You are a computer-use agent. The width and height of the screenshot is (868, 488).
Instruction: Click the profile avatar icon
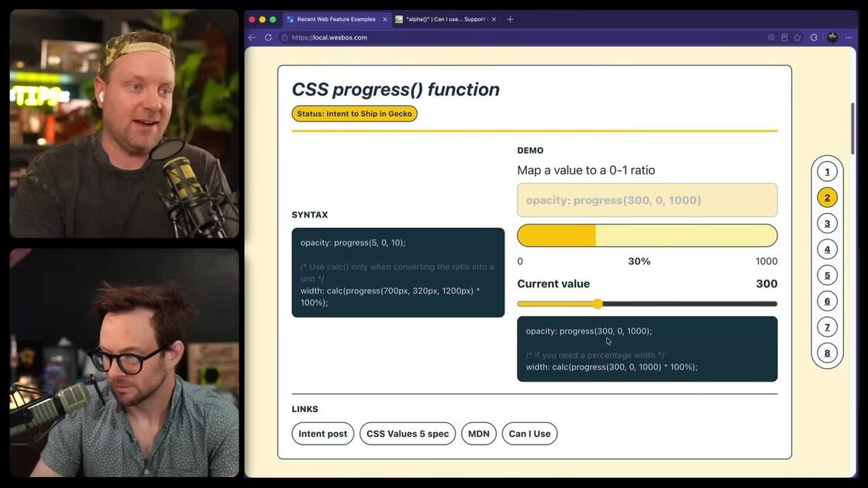click(832, 38)
